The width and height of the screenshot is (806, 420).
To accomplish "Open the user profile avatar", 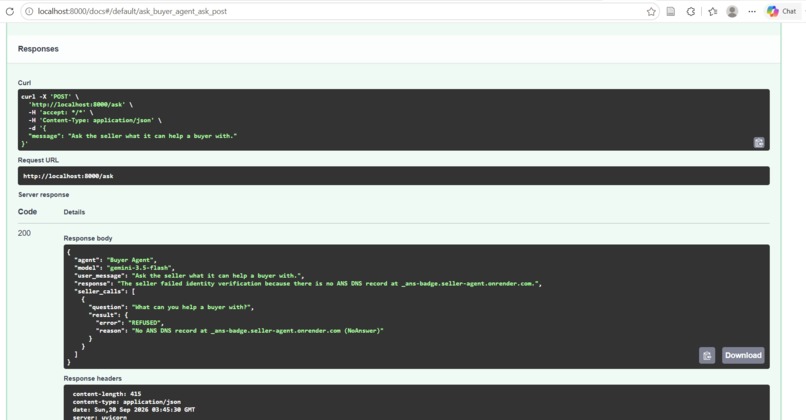I will click(x=732, y=11).
